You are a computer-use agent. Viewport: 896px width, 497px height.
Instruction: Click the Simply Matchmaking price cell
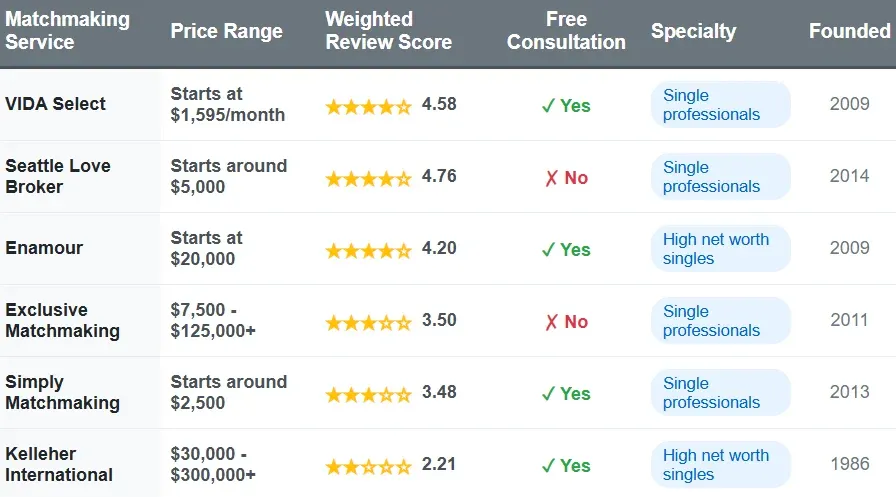coord(229,393)
